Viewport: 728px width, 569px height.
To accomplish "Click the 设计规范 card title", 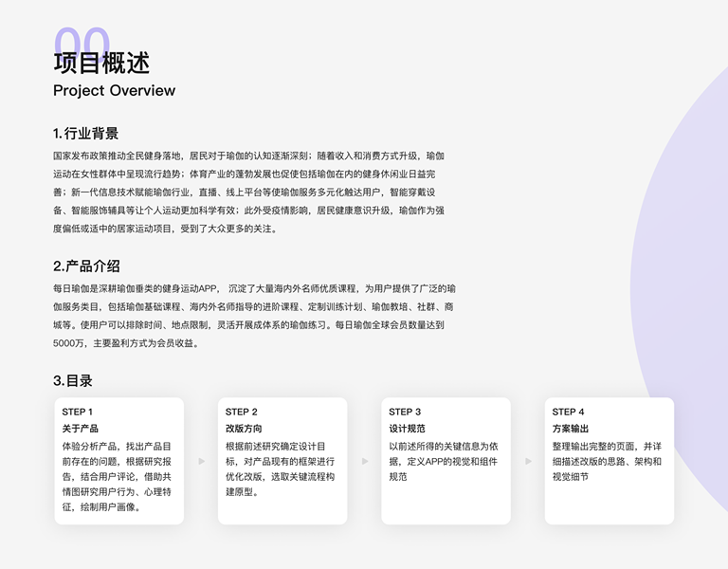I will (x=408, y=429).
